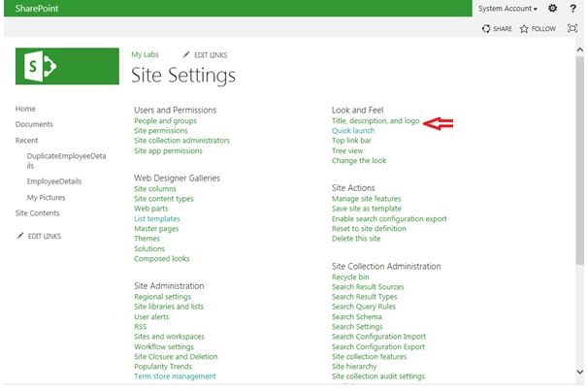Open the People and groups link
The height and width of the screenshot is (391, 588).
[x=164, y=121]
